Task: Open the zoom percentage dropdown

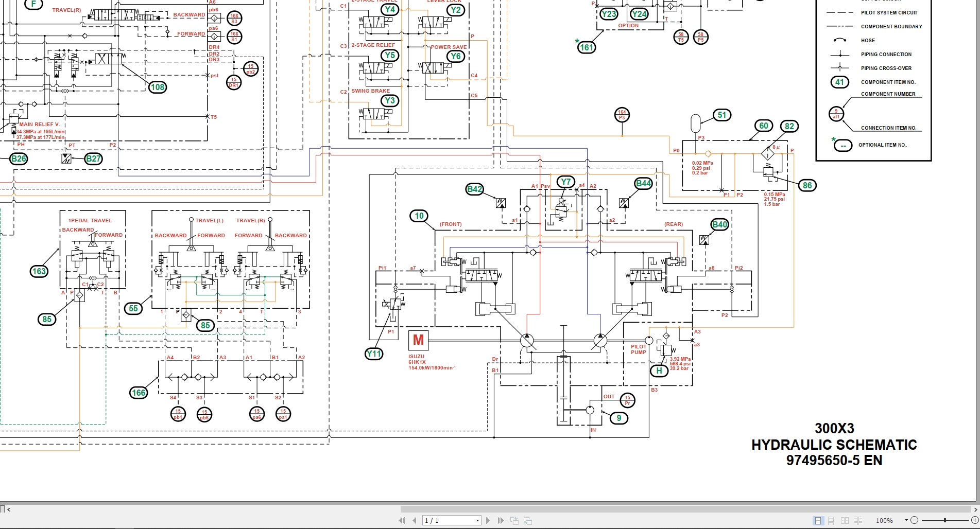Action: (906, 520)
